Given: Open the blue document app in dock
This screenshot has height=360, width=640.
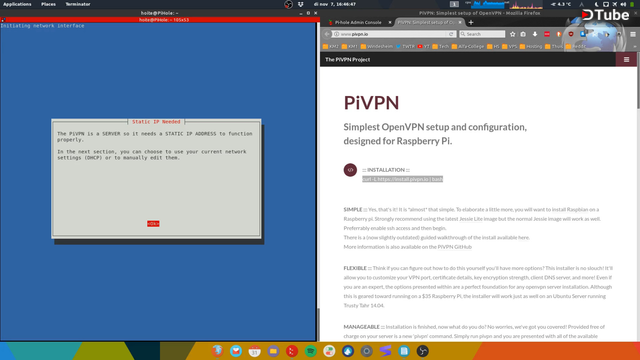Looking at the screenshot, I should click(x=404, y=351).
